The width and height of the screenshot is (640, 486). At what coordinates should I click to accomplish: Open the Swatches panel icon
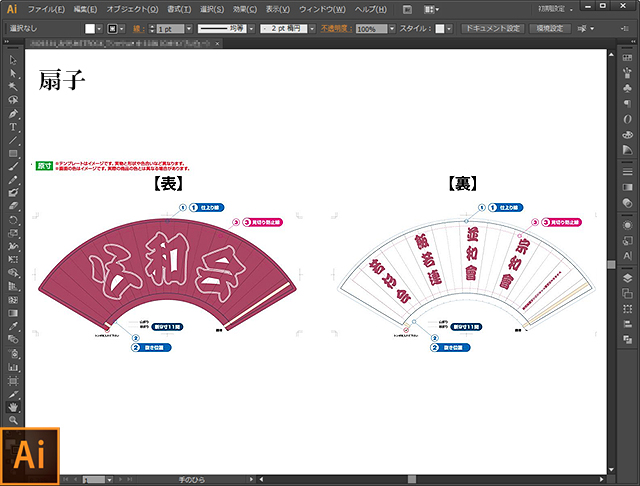tap(627, 58)
